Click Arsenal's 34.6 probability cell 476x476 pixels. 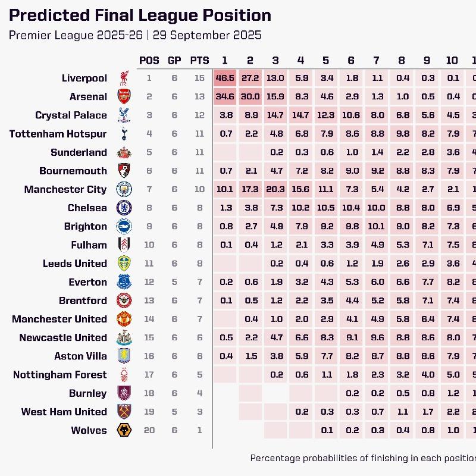click(225, 96)
